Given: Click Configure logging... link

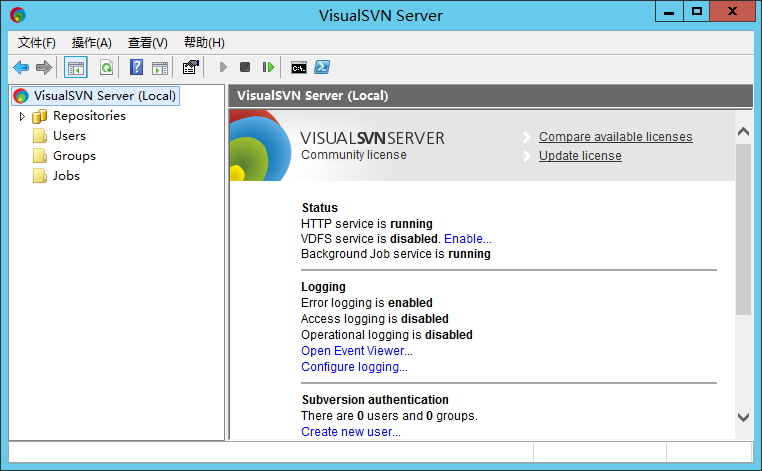Looking at the screenshot, I should (x=354, y=367).
